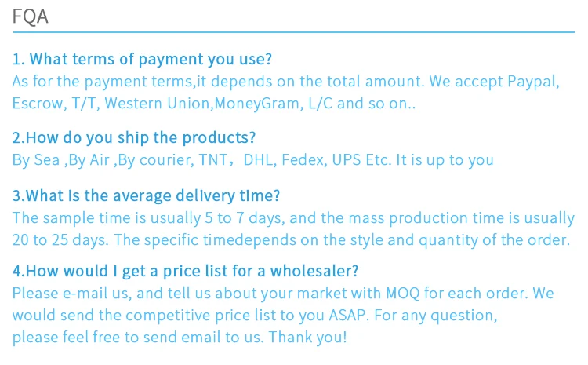Viewport: 588px width, 365px height.
Task: Click the word 'Paypal' in payment answer
Action: [533, 81]
